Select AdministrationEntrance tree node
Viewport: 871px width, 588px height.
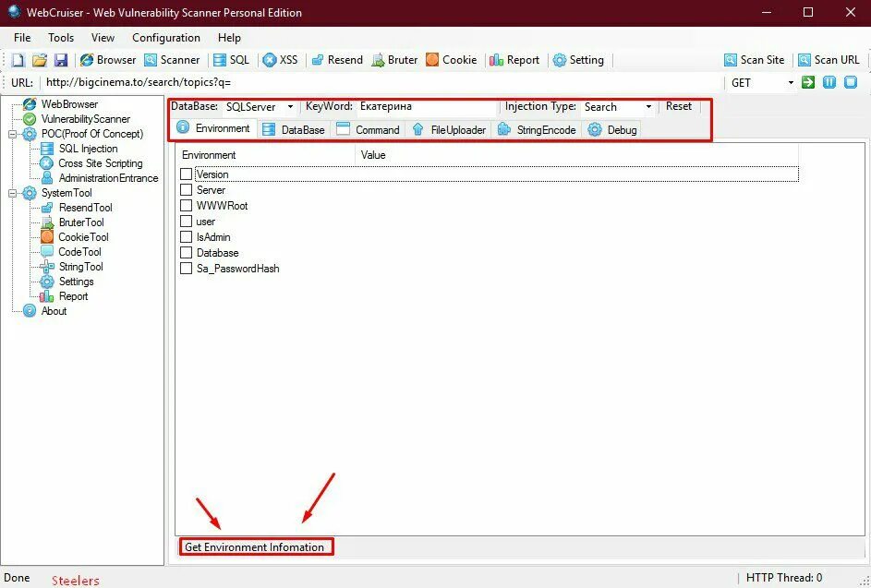tap(108, 178)
